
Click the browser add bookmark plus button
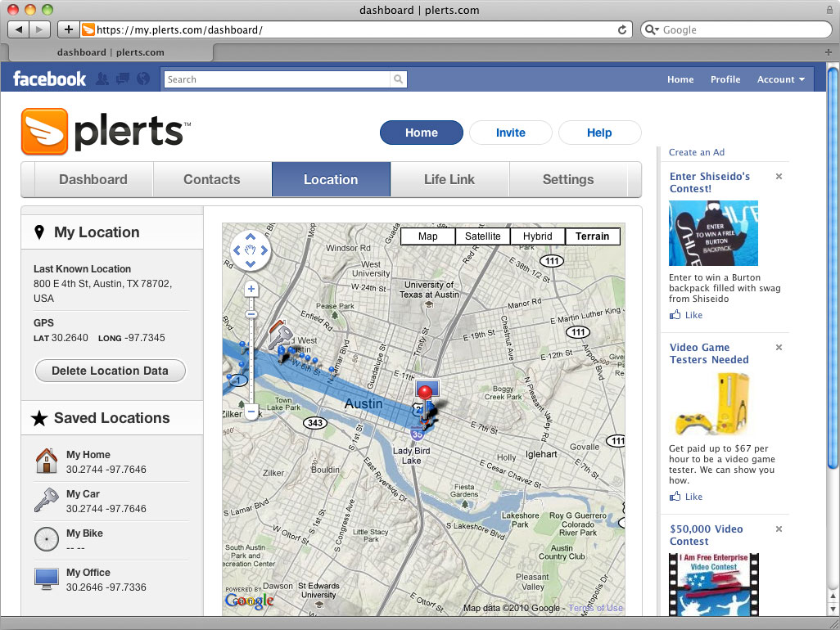point(69,29)
